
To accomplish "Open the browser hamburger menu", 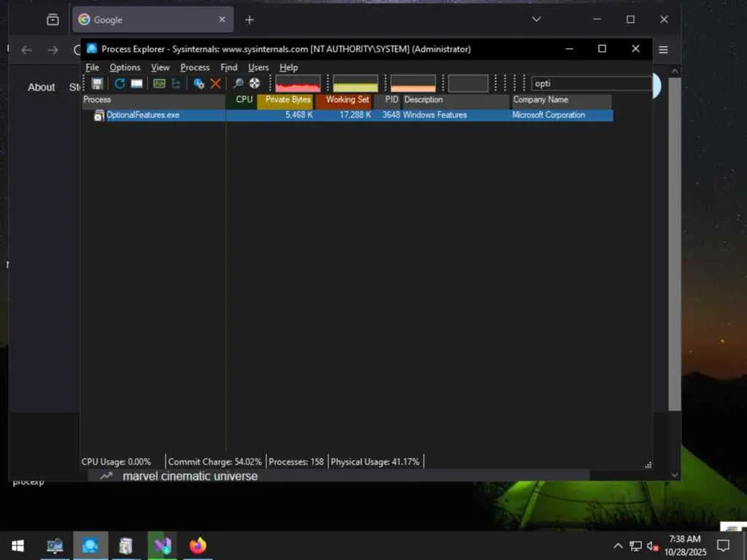I will coord(663,50).
